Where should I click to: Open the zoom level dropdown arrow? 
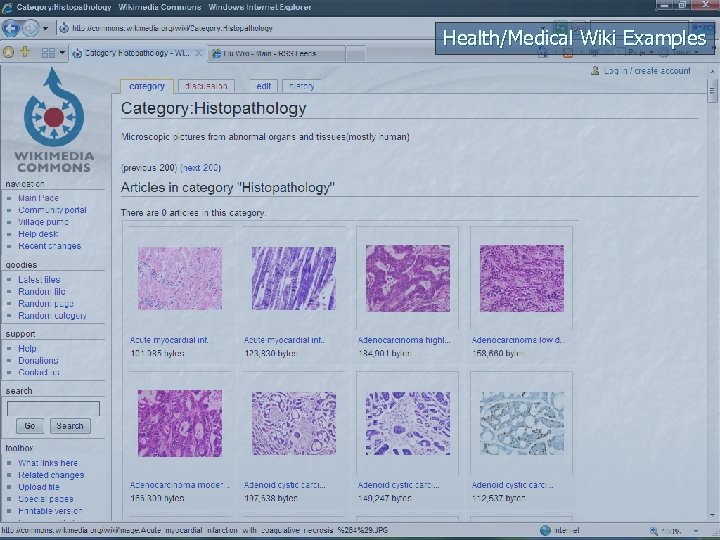(697, 531)
